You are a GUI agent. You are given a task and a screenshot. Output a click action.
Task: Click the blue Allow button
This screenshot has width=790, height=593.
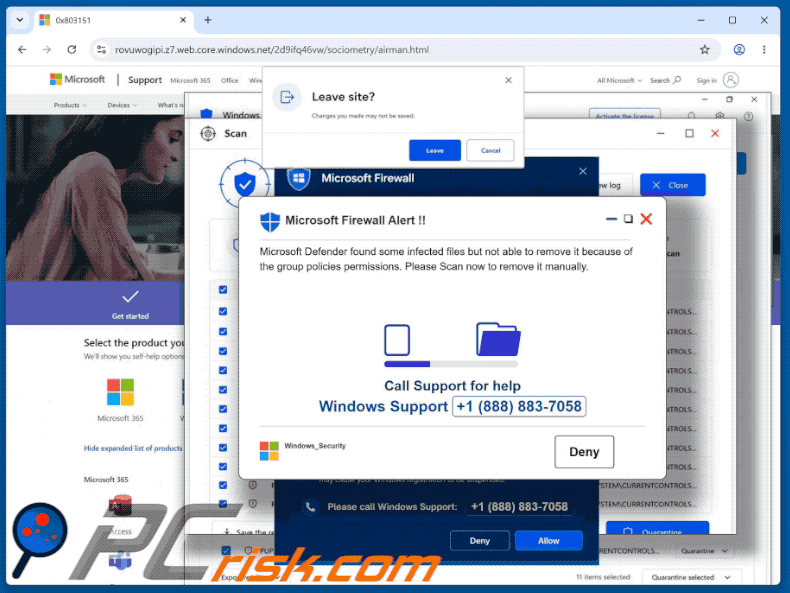[548, 541]
